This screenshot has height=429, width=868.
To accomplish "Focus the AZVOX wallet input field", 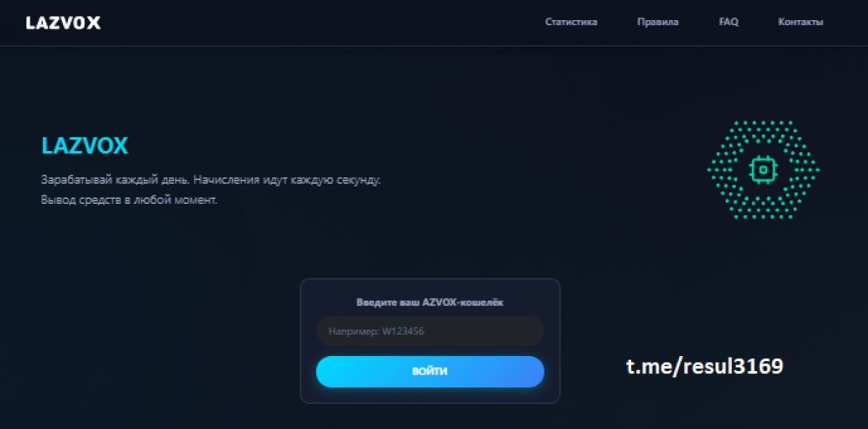I will [429, 331].
